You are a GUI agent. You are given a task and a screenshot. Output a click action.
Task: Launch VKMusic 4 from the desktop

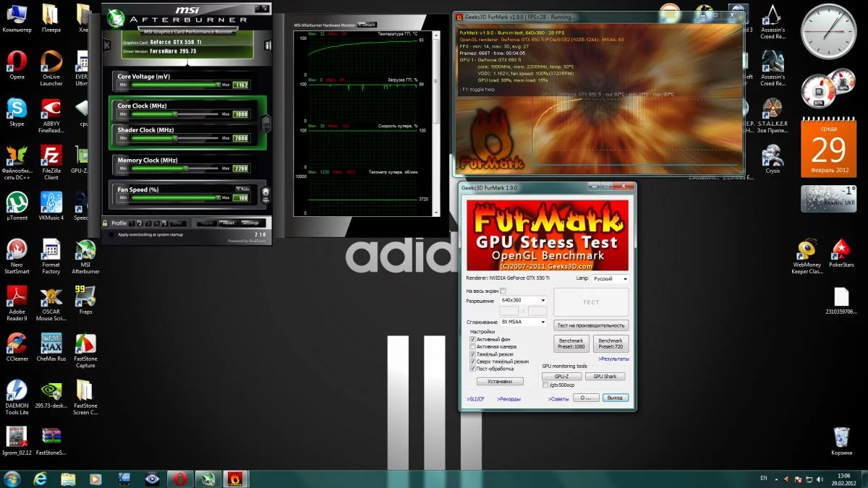click(51, 206)
